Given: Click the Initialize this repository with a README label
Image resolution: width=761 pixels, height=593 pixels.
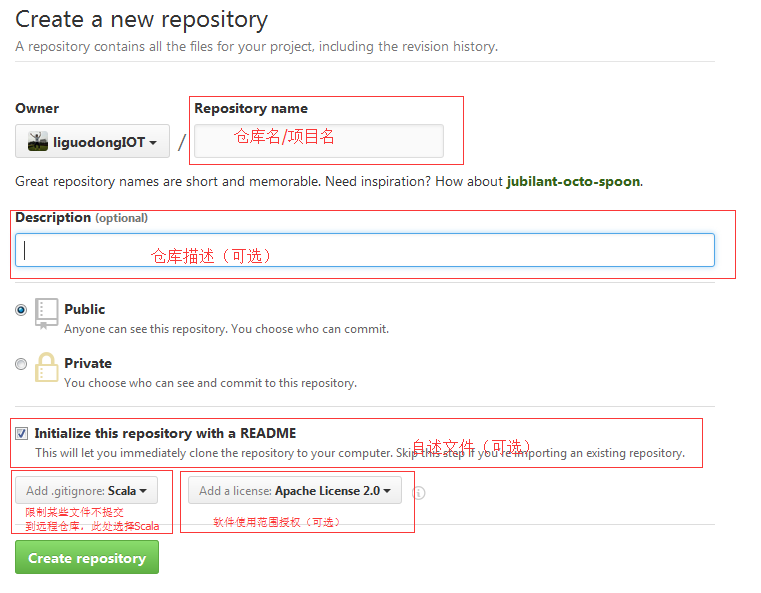Looking at the screenshot, I should point(165,433).
